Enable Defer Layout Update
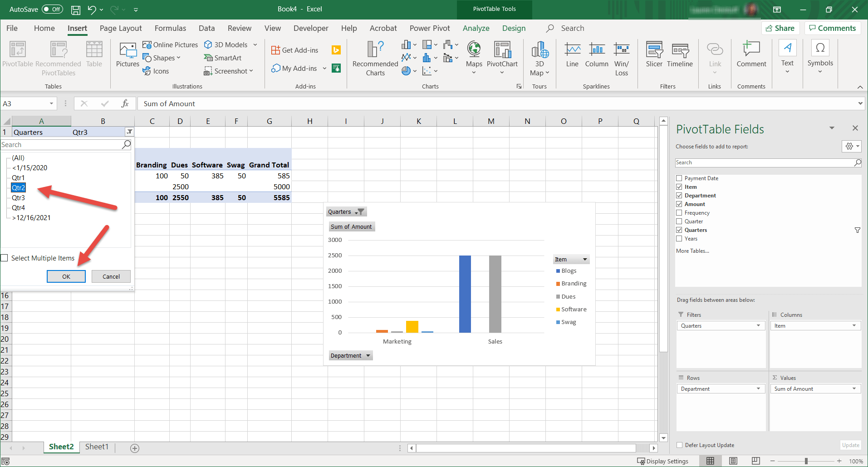The image size is (868, 467). pos(679,445)
